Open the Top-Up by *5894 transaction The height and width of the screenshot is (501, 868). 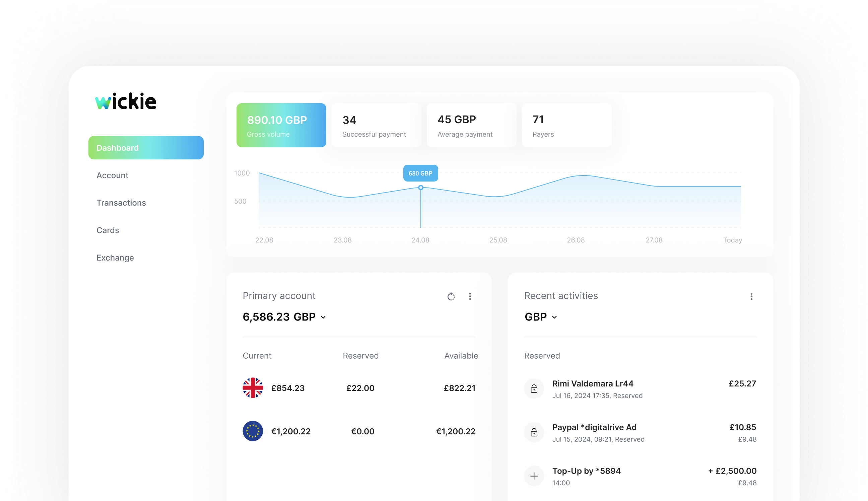[640, 476]
